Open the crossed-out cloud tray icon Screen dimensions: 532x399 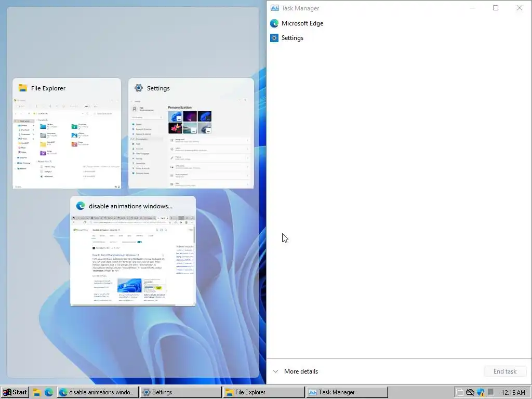pyautogui.click(x=470, y=393)
